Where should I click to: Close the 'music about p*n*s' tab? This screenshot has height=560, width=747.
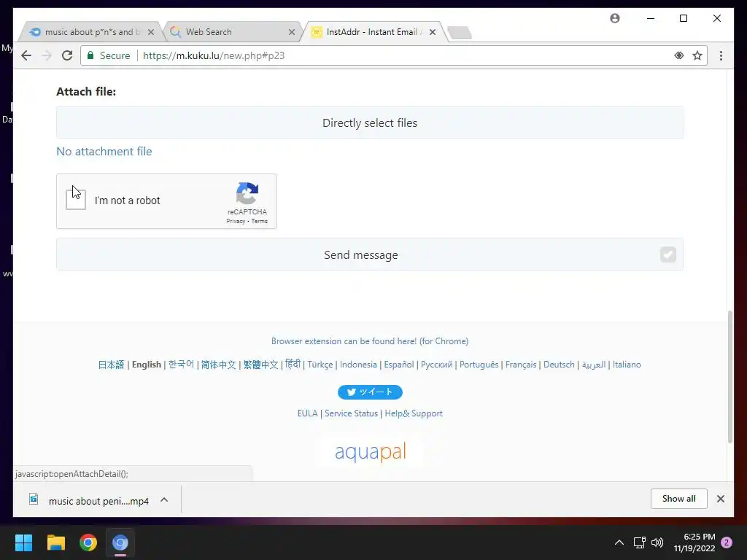[150, 32]
